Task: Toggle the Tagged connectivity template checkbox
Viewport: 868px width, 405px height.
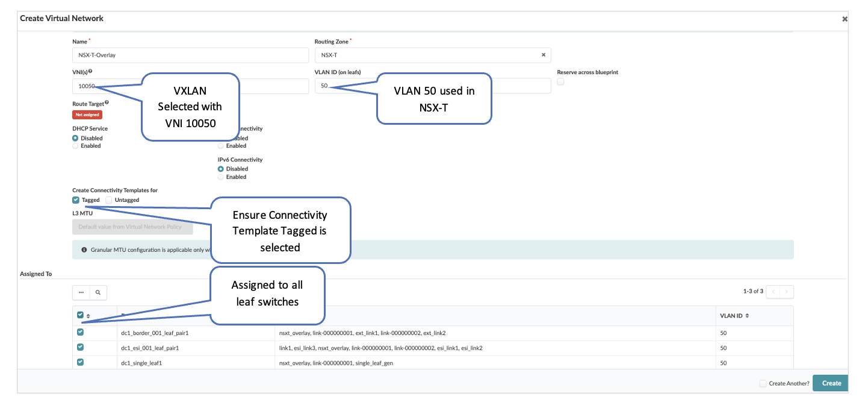Action: coord(76,199)
